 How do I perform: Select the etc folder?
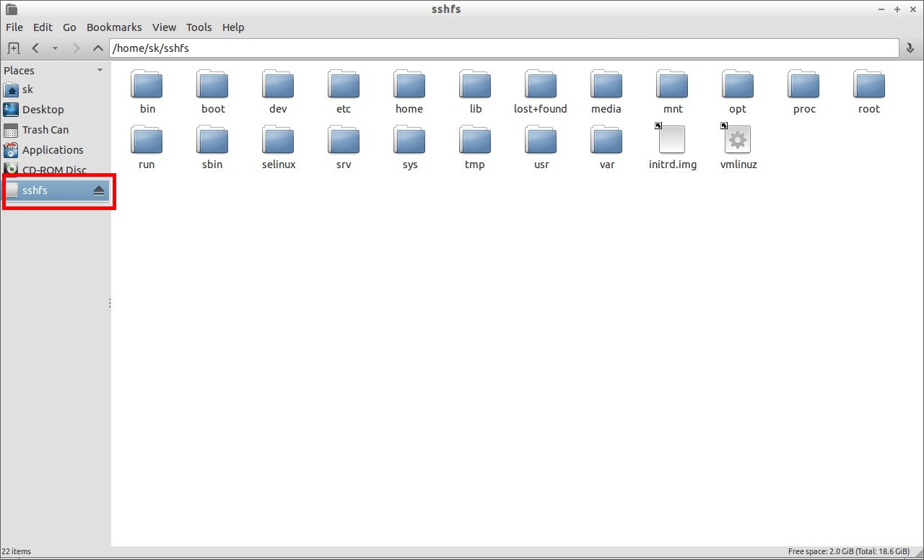point(344,84)
